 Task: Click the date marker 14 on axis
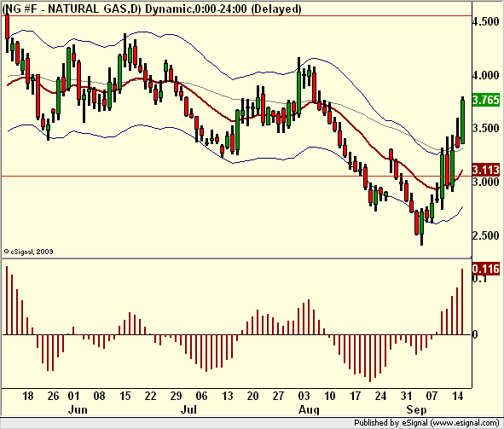[458, 396]
